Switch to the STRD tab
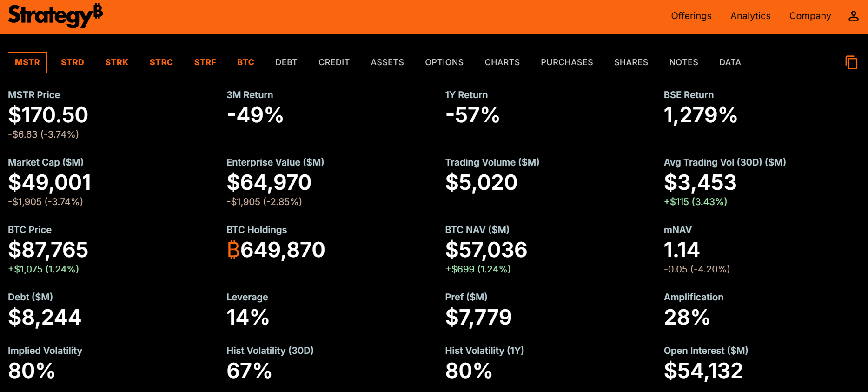 pos(73,62)
